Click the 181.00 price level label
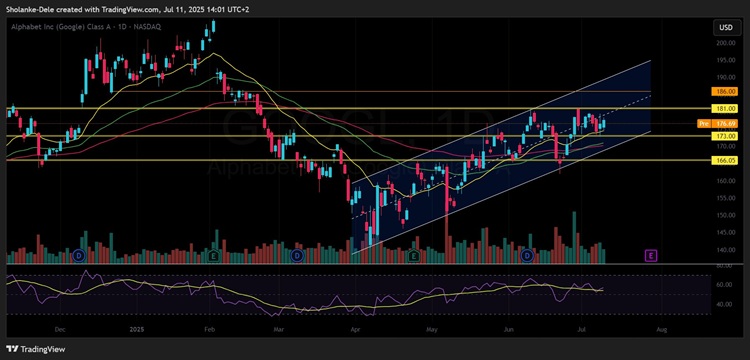Image resolution: width=750 pixels, height=360 pixels. [724, 109]
